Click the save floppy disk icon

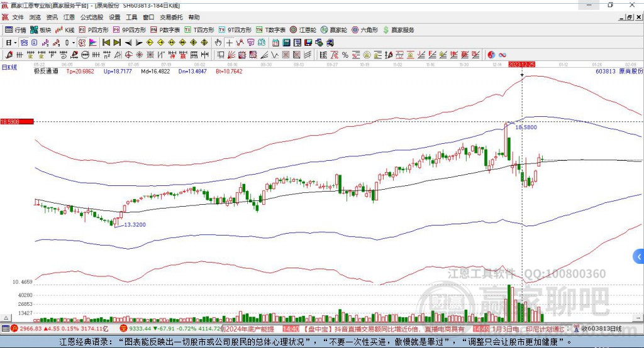pyautogui.click(x=308, y=43)
